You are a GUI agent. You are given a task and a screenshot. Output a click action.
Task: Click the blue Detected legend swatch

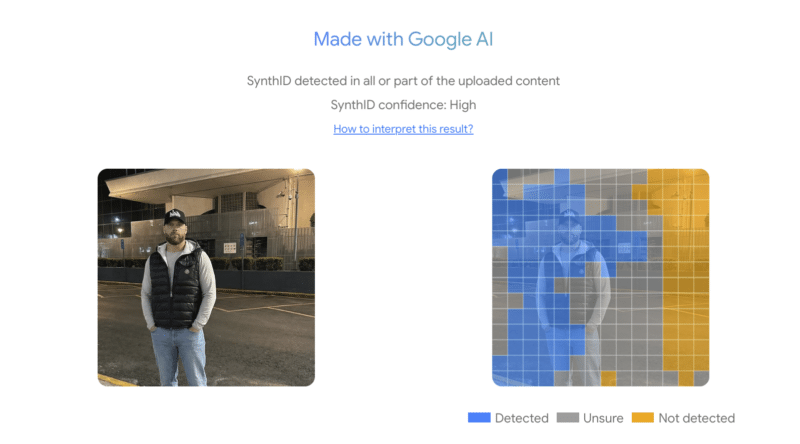coord(479,418)
